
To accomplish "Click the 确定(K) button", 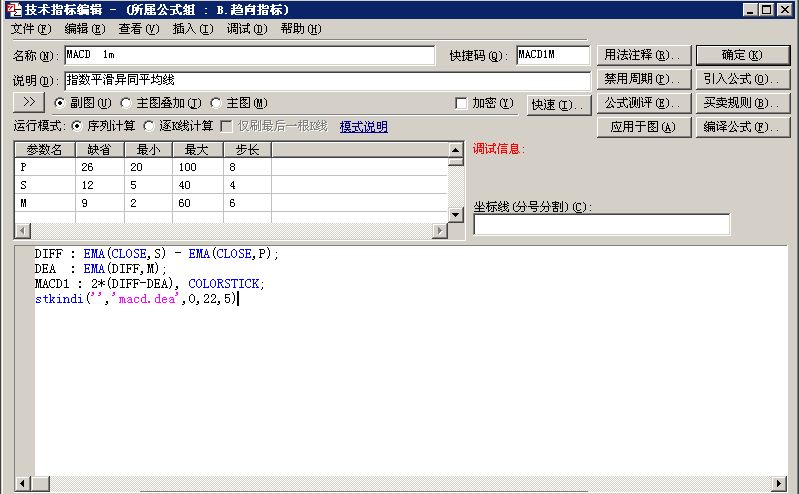I will [x=742, y=55].
